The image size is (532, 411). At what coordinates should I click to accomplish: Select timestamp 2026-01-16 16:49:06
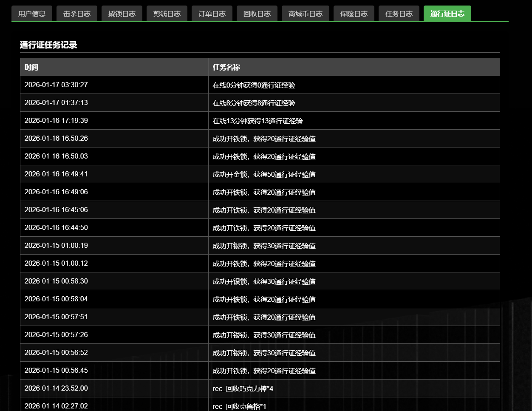pyautogui.click(x=56, y=192)
